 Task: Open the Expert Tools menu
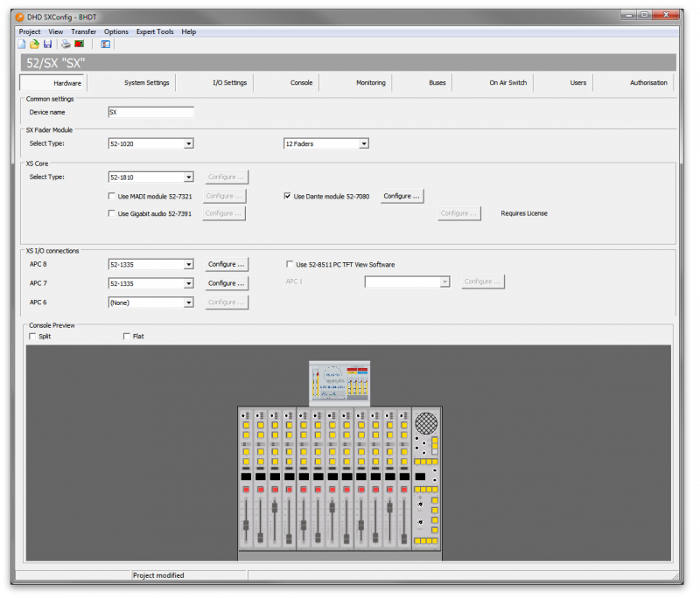(155, 31)
